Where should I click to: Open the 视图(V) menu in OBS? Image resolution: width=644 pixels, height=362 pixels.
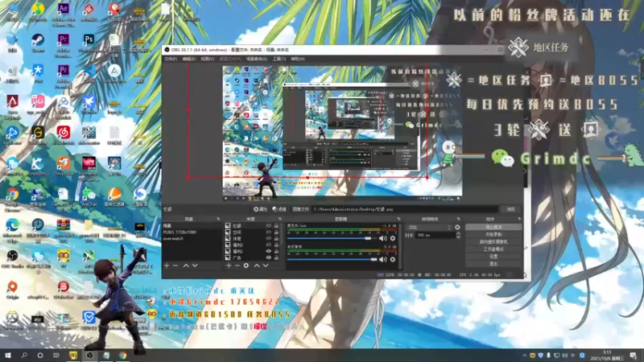(x=208, y=59)
